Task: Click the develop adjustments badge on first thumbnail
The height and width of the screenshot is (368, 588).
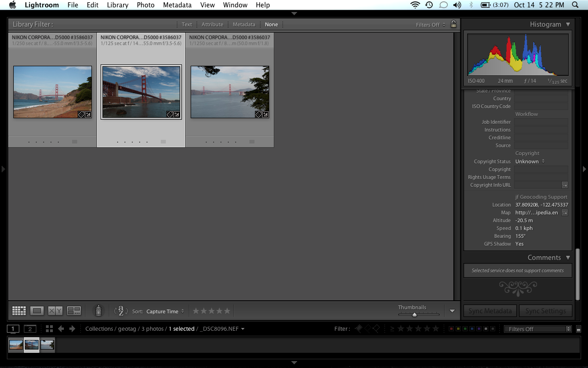Action: pyautogui.click(x=88, y=115)
